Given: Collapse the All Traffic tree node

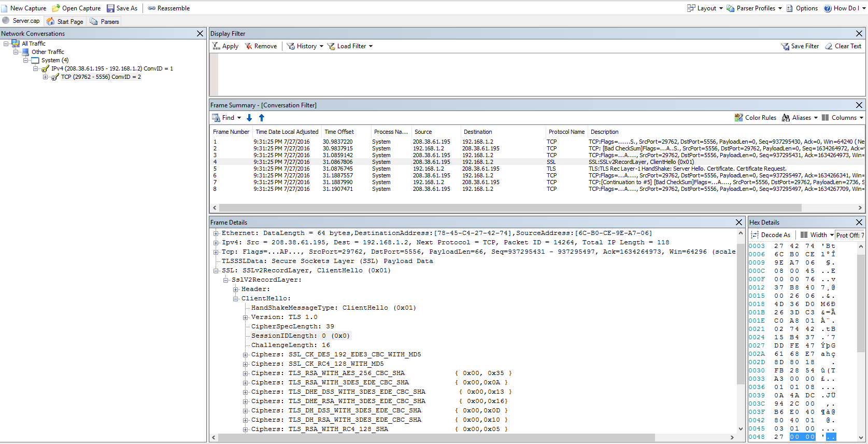Looking at the screenshot, I should [x=6, y=44].
